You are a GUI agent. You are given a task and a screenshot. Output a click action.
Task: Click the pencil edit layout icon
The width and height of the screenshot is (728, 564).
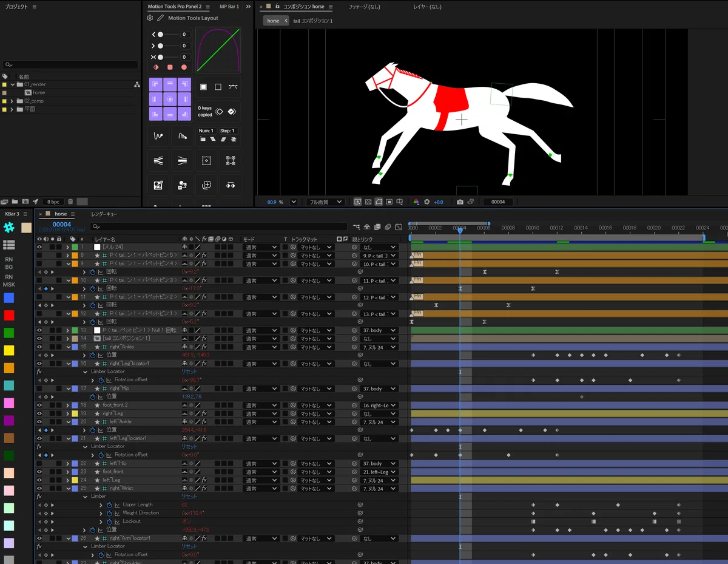[160, 18]
